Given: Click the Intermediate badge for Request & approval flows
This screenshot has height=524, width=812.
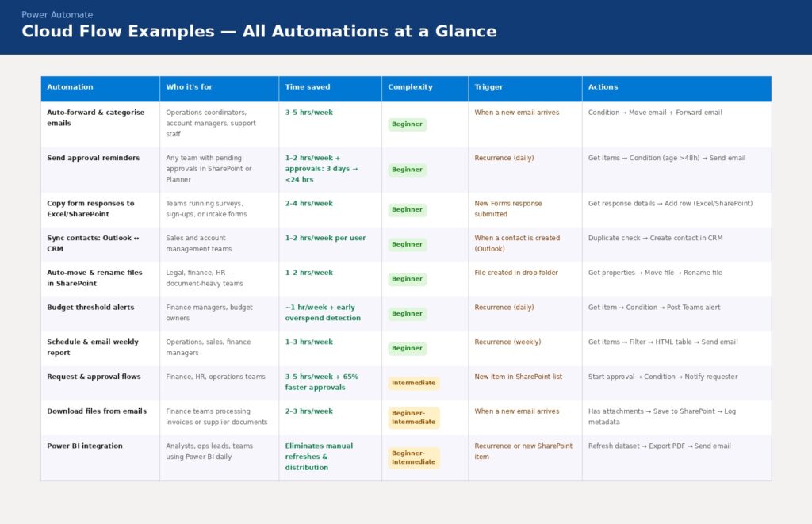Looking at the screenshot, I should [414, 383].
